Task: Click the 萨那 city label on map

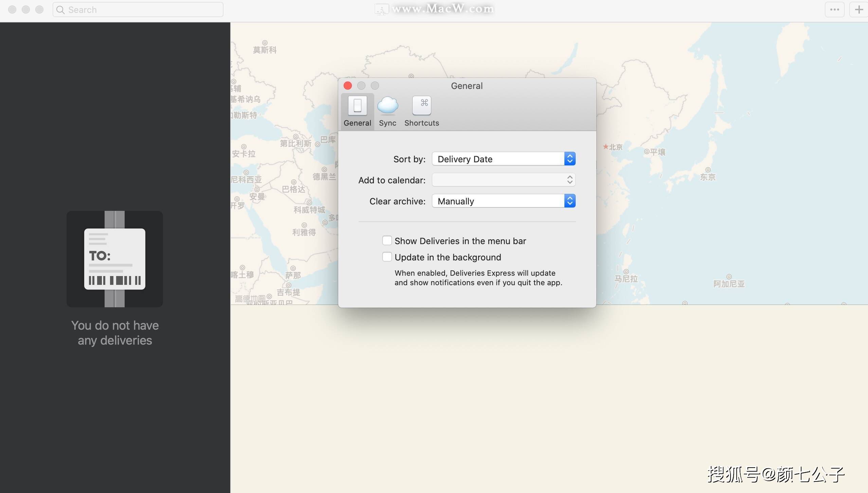Action: pos(293,275)
